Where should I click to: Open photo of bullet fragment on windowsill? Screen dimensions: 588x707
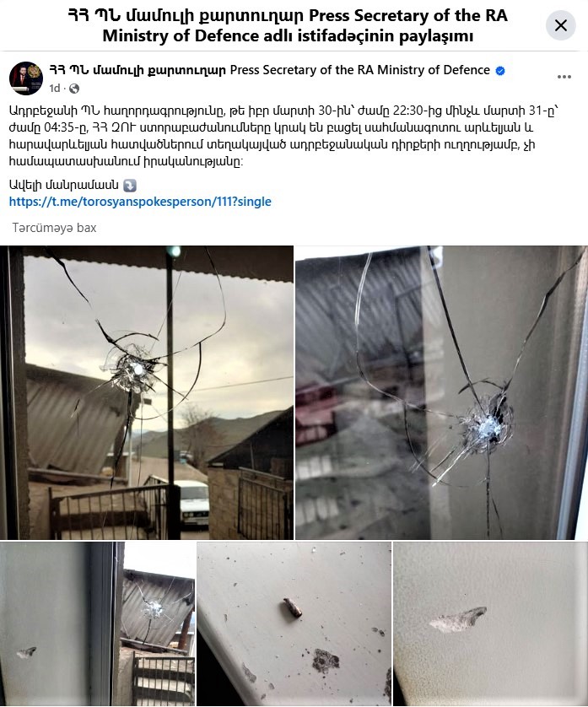coord(294,624)
